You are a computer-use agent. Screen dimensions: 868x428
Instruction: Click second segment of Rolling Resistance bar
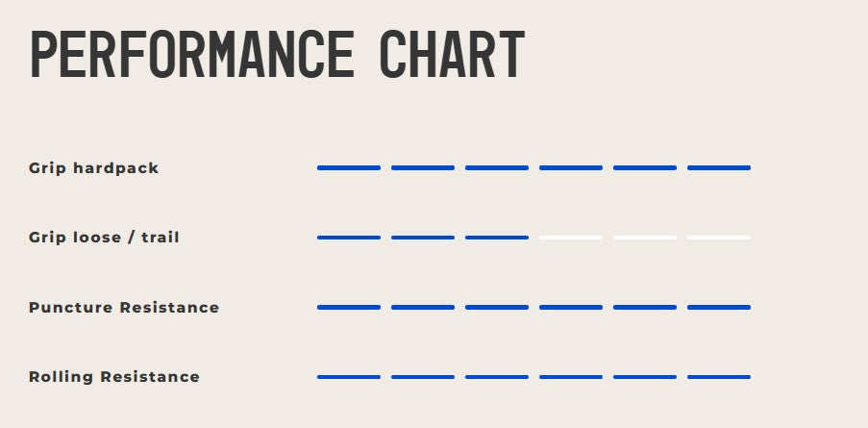click(x=423, y=377)
